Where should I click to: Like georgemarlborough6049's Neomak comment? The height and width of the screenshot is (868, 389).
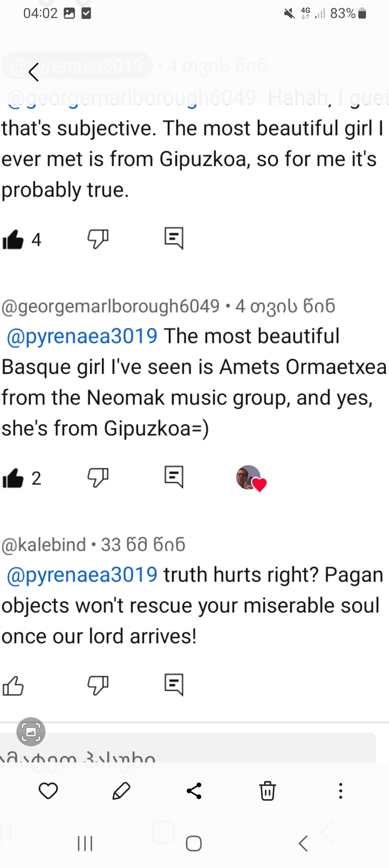(13, 478)
